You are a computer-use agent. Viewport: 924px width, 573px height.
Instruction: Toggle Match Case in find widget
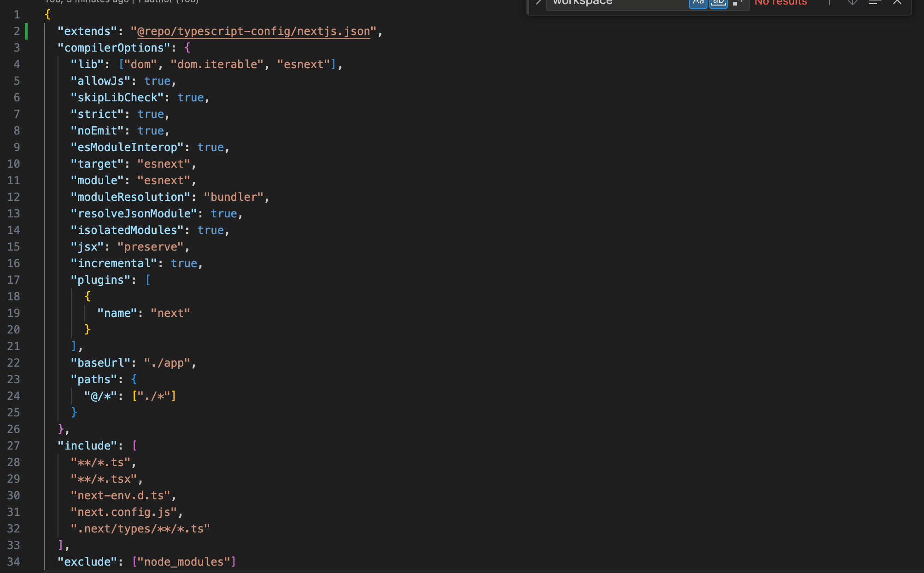[698, 2]
